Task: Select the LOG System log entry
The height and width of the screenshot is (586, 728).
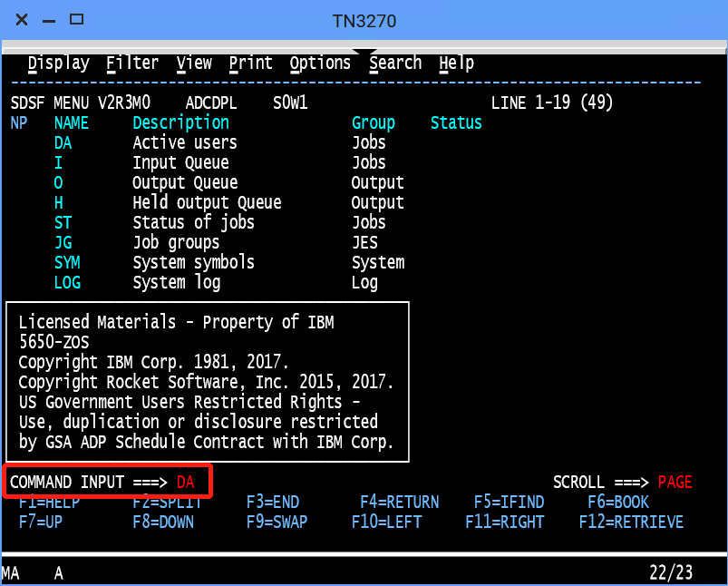Action: [67, 283]
